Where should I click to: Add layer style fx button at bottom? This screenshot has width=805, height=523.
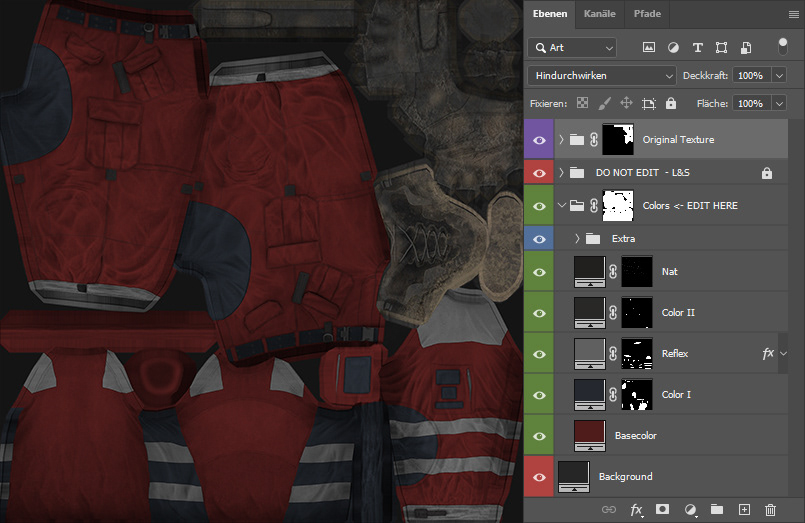click(x=636, y=510)
